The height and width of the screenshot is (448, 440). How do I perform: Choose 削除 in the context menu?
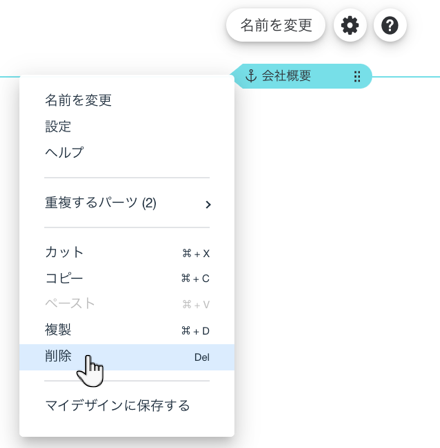[127, 357]
